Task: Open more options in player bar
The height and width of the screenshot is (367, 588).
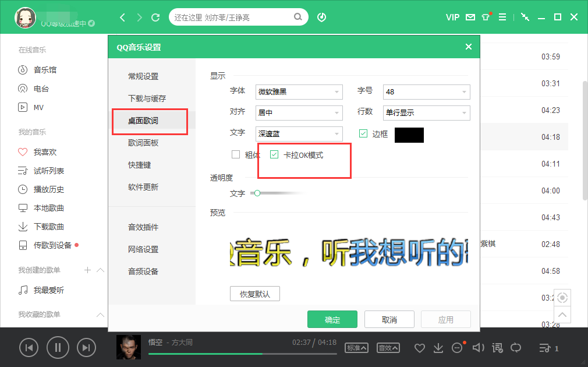Action: pos(457,348)
